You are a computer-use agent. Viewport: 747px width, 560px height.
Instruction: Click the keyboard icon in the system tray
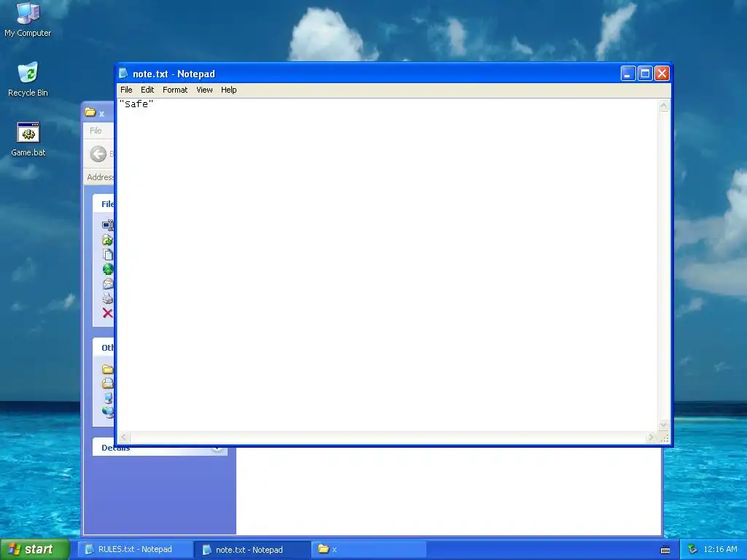click(x=665, y=550)
